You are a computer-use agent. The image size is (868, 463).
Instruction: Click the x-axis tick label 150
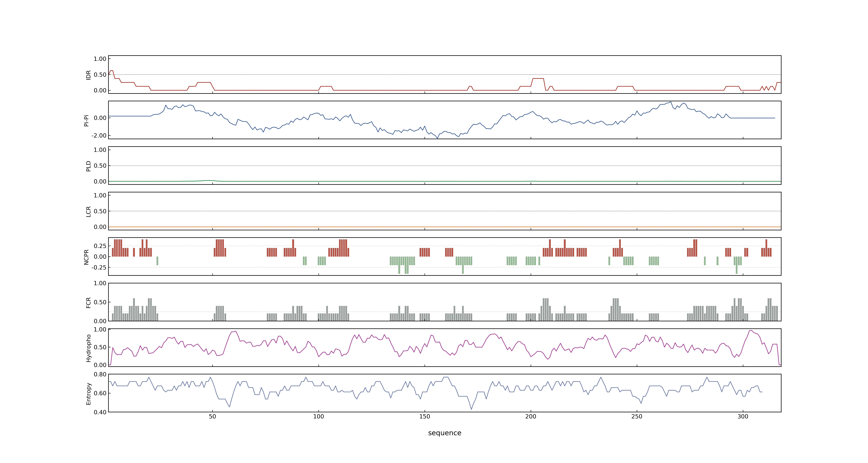coord(425,416)
